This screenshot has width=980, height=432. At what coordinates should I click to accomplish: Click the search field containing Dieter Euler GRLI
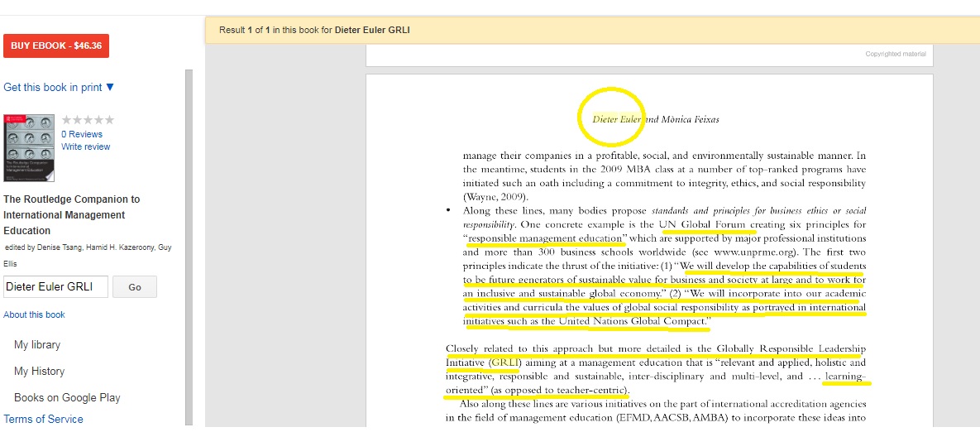[x=55, y=287]
